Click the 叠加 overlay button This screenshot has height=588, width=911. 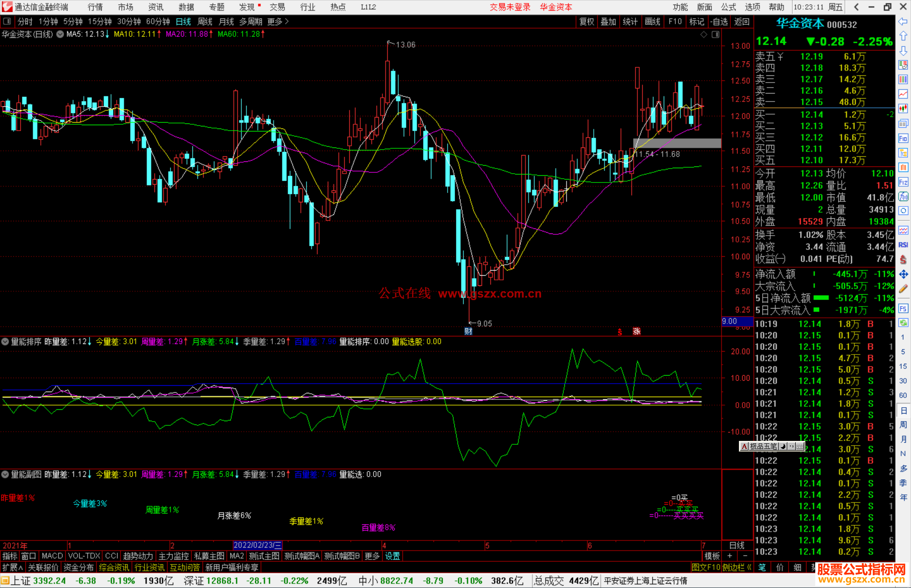[x=608, y=21]
